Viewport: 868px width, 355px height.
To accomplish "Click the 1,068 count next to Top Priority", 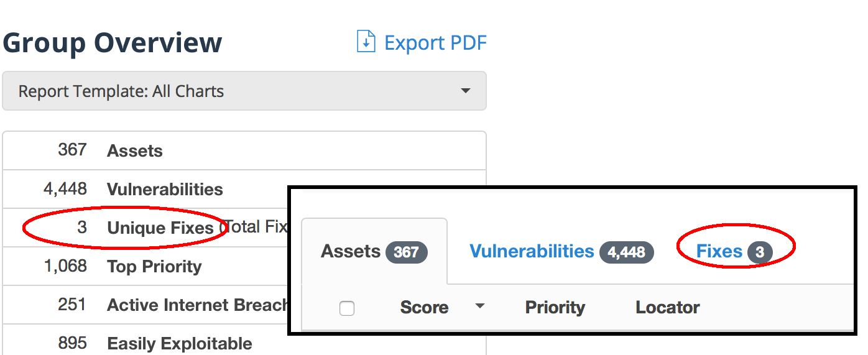I will point(65,266).
